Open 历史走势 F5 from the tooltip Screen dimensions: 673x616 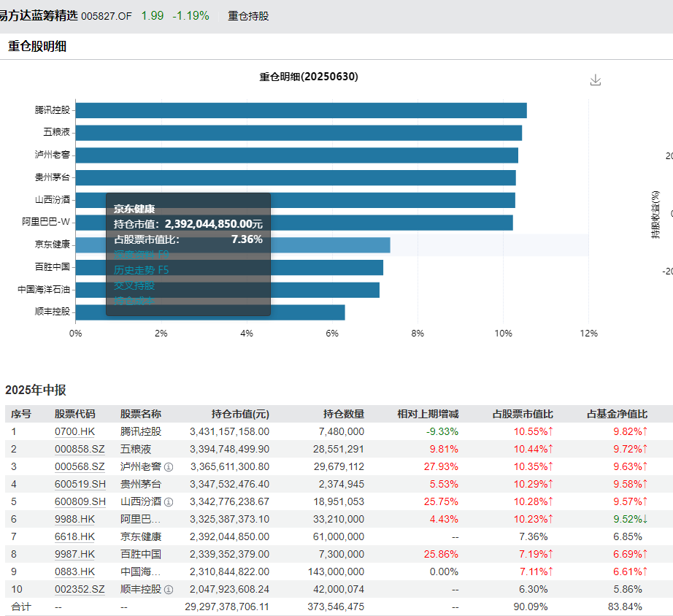[139, 269]
